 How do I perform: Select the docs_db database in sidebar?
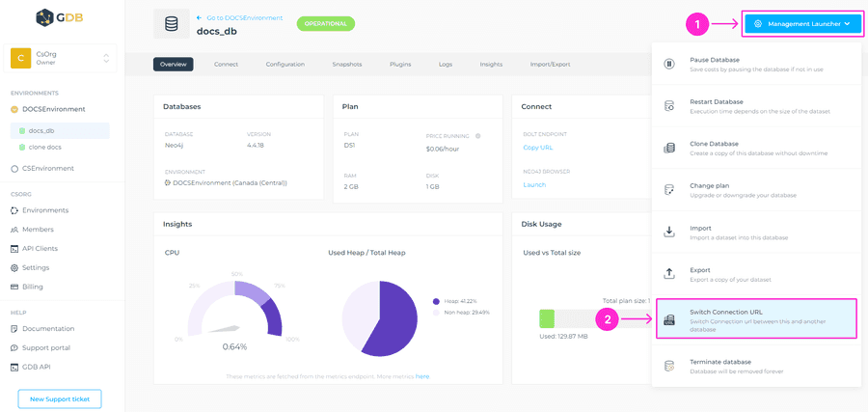[x=60, y=131]
